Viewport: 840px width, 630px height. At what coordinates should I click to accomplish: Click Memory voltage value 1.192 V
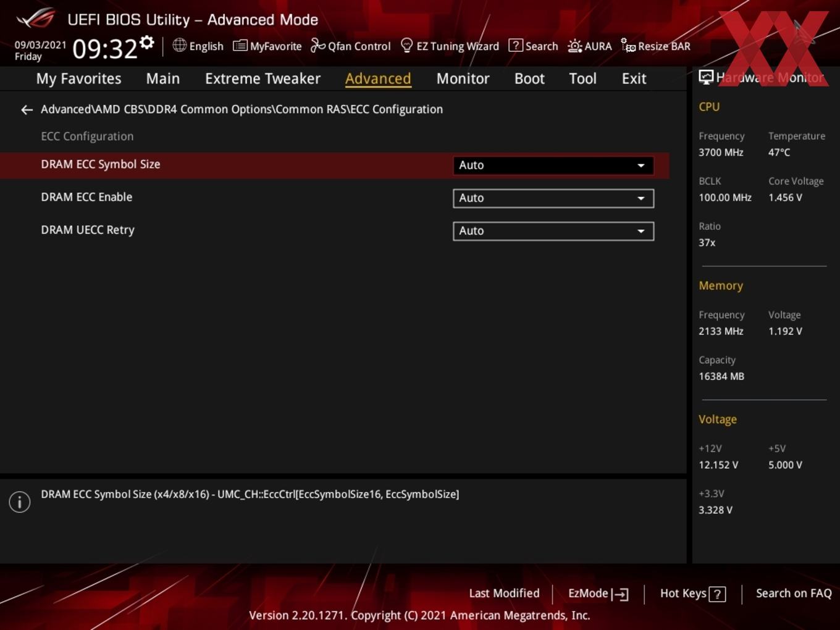point(785,331)
